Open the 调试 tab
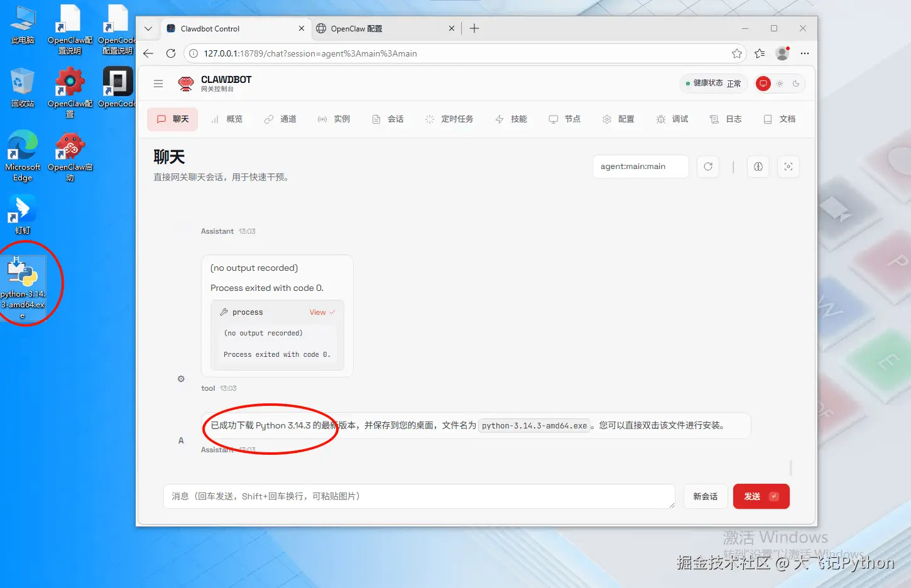Screen dimensions: 911x588 point(672,119)
